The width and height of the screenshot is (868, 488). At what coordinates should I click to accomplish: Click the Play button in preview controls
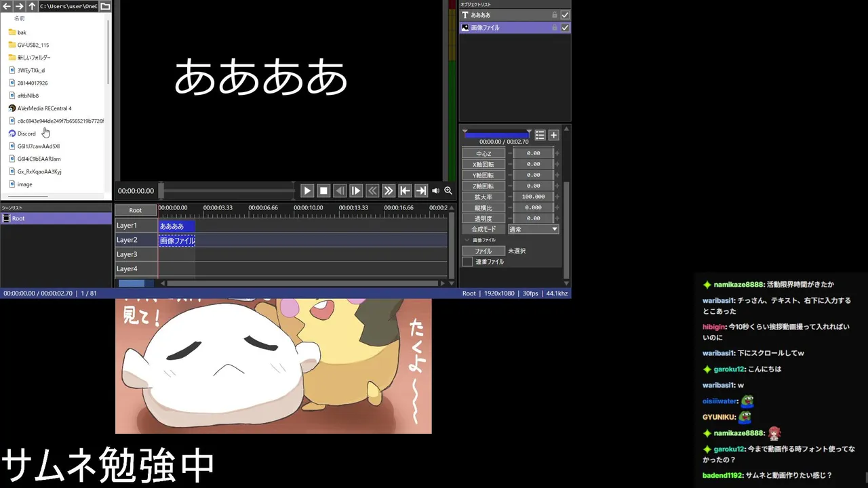[307, 191]
